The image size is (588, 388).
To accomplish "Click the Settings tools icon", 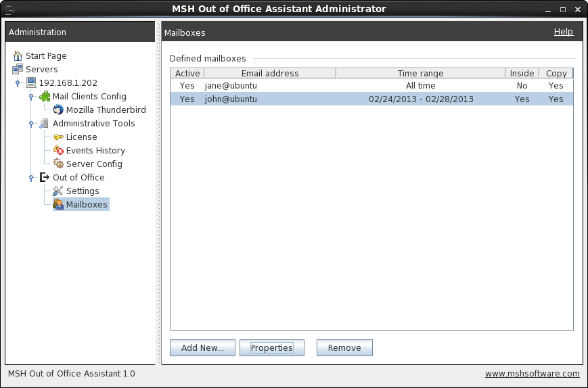I will click(58, 191).
